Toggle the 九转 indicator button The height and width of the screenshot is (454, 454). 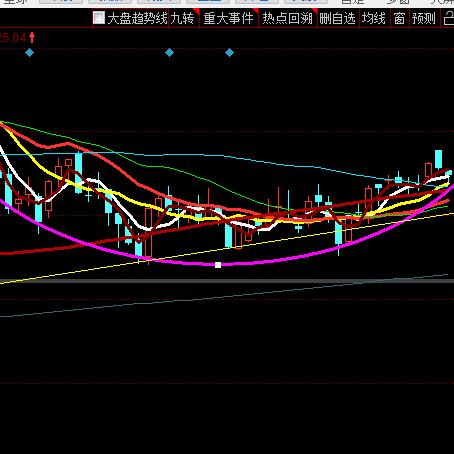[x=183, y=18]
